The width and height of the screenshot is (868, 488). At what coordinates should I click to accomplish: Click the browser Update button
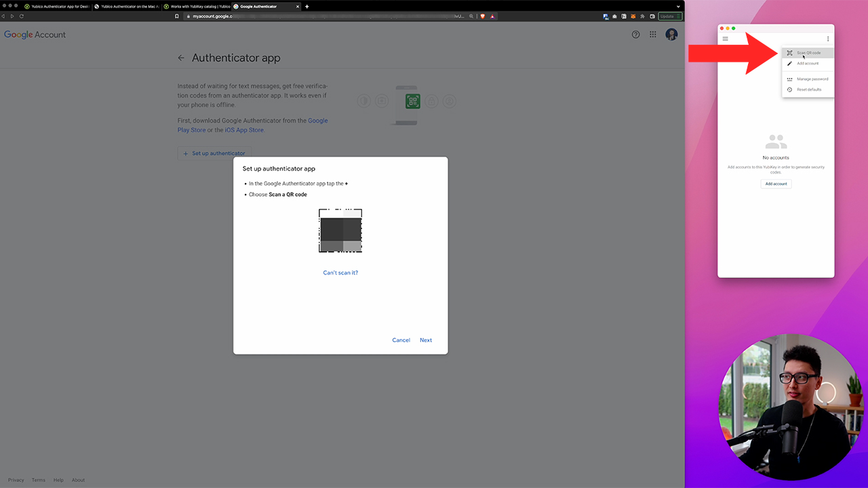(x=670, y=16)
